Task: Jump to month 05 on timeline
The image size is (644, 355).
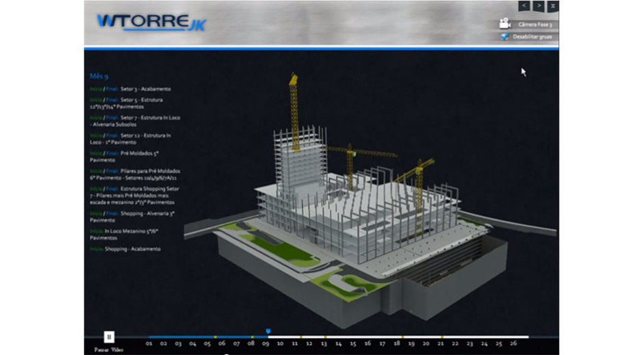Action: (x=207, y=343)
